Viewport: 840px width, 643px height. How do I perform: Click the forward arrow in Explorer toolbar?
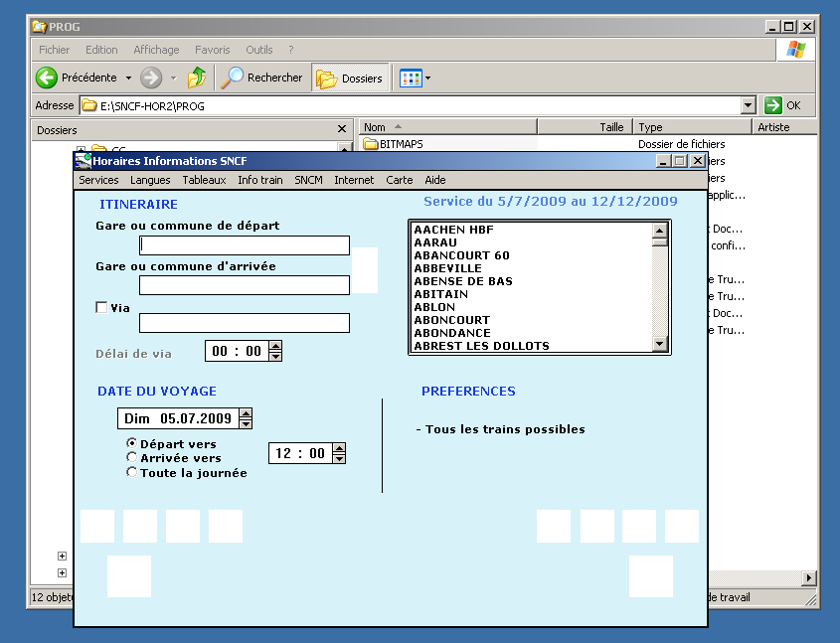151,78
